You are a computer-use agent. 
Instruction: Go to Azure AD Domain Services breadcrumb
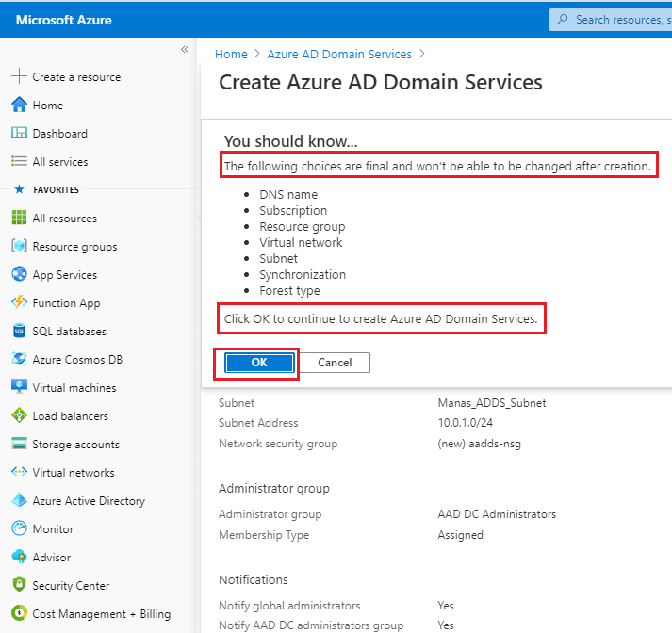coord(339,55)
